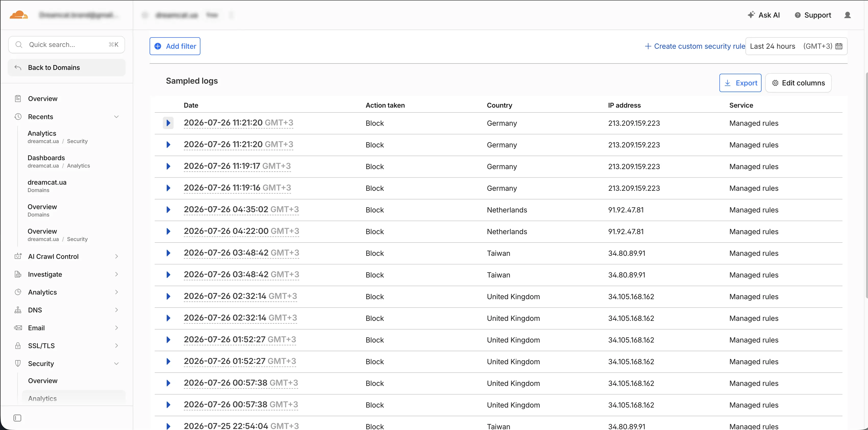The width and height of the screenshot is (868, 430).
Task: Click the Quick search magnifier icon
Action: 19,44
